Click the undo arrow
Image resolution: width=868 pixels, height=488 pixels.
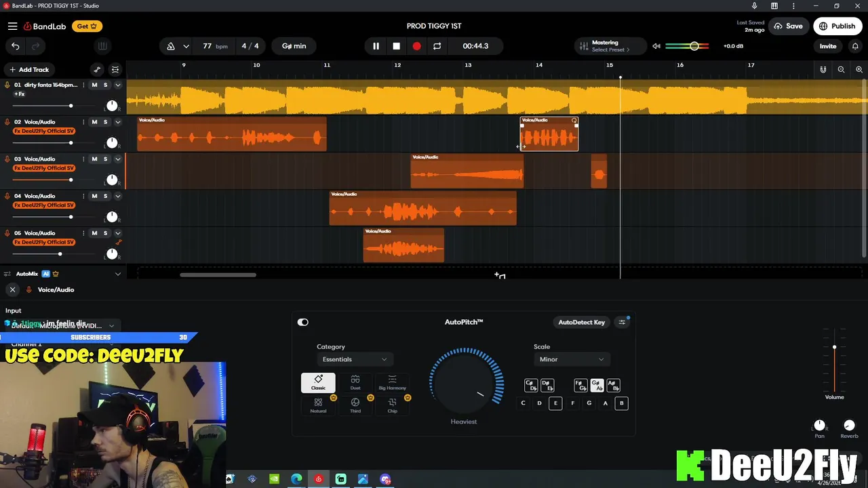pyautogui.click(x=16, y=46)
